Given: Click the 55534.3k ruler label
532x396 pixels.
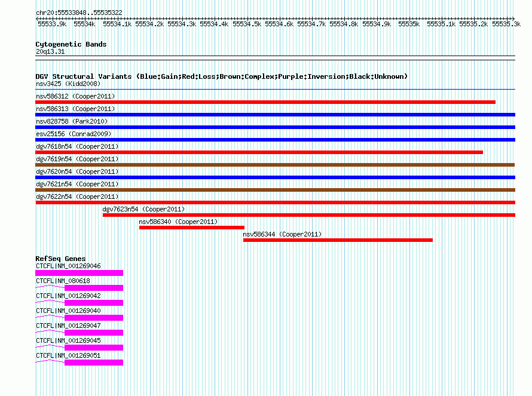Looking at the screenshot, I should pyautogui.click(x=182, y=24).
